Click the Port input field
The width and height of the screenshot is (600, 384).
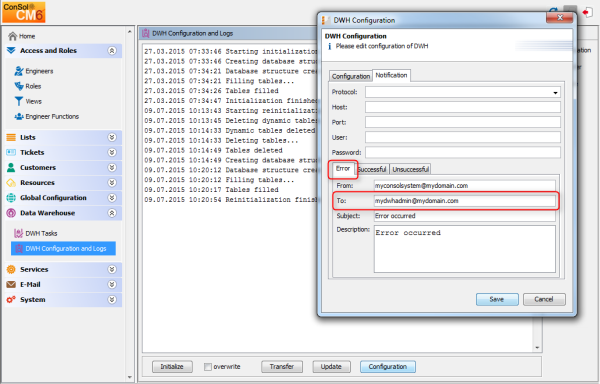coord(463,122)
